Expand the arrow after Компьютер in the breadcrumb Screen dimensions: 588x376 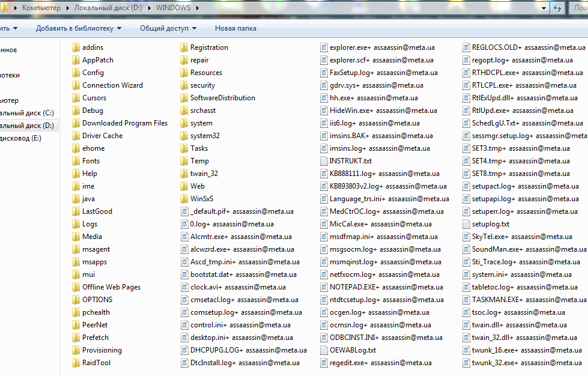point(67,8)
